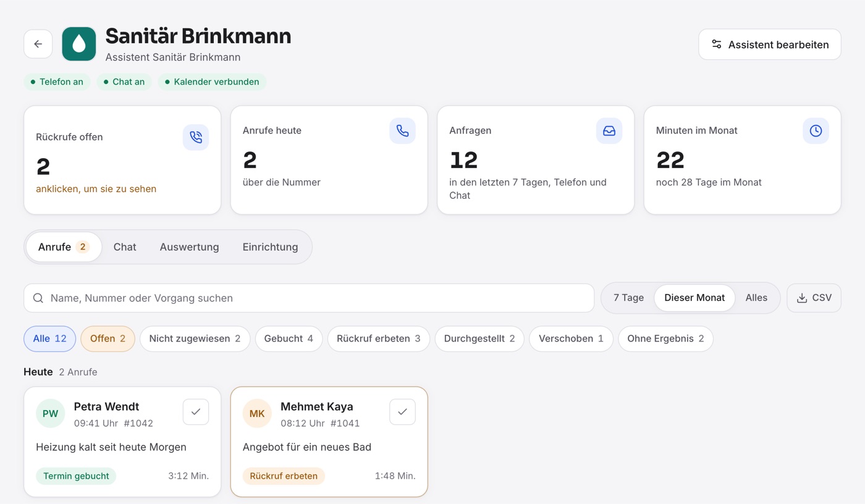This screenshot has width=865, height=504.
Task: Click the text Angebot für ein neues Bad
Action: [307, 447]
